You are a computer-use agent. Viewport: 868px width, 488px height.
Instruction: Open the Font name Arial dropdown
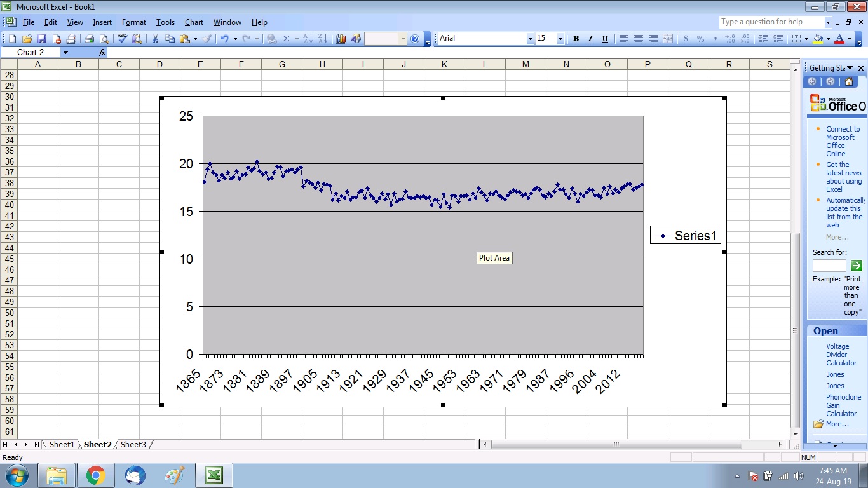[x=530, y=39]
